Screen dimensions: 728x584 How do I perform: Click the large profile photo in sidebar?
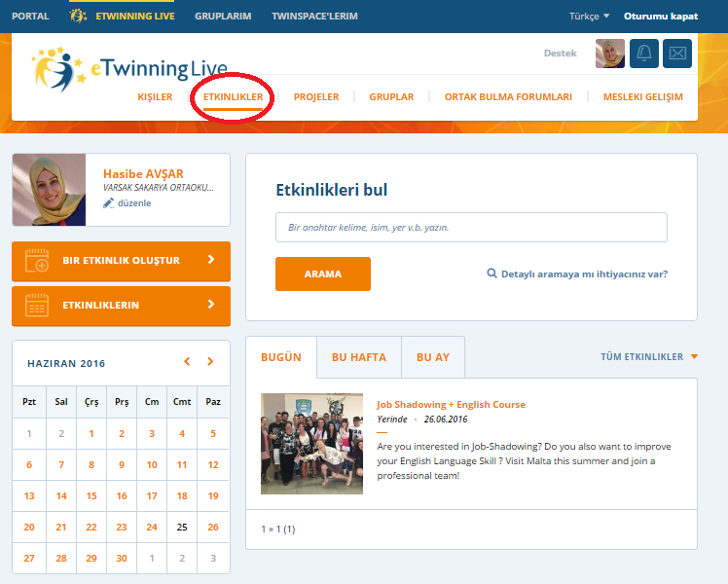pos(50,190)
